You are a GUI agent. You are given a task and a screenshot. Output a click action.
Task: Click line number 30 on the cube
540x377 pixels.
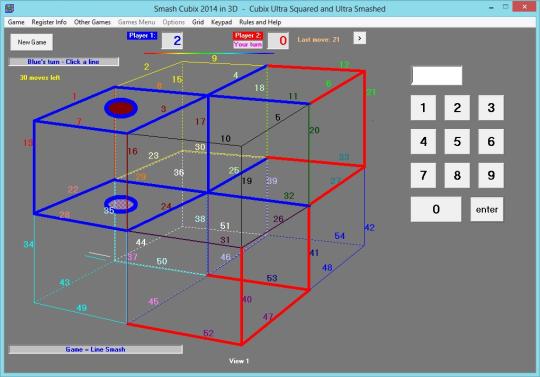[200, 147]
